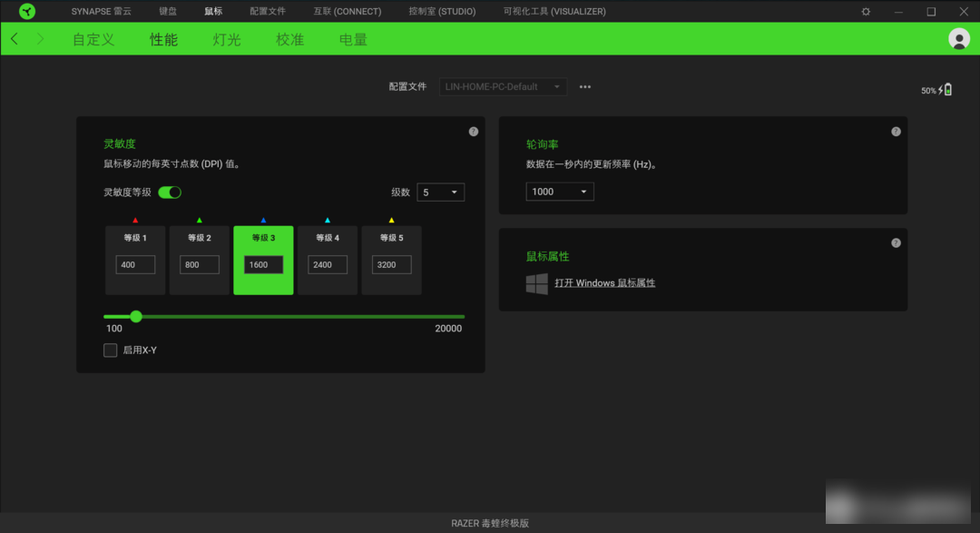Select the active 等级 3 sensitivity stage
The width and height of the screenshot is (980, 533).
pos(263,261)
